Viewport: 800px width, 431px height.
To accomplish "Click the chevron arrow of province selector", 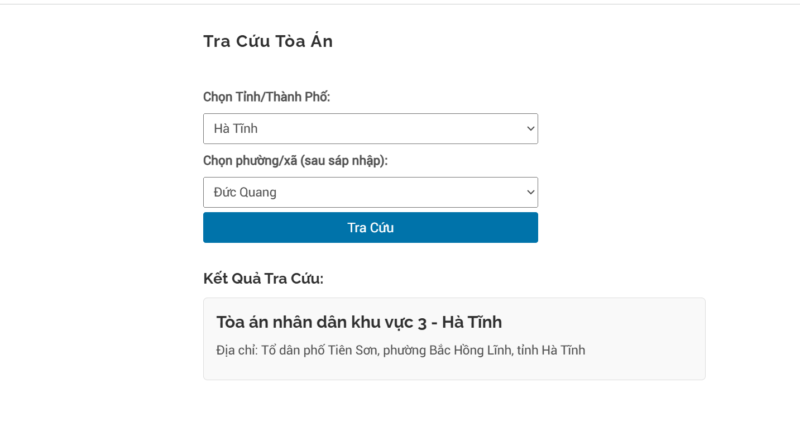I will (529, 128).
